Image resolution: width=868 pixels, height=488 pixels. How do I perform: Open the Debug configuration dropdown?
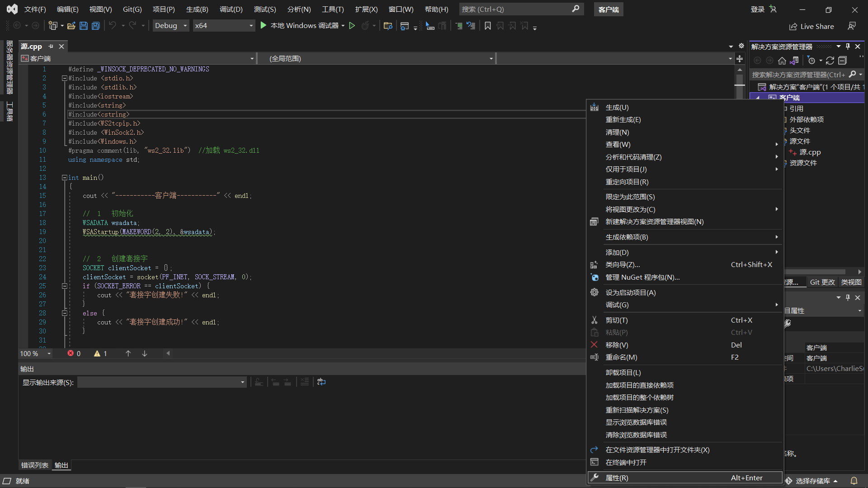click(185, 26)
